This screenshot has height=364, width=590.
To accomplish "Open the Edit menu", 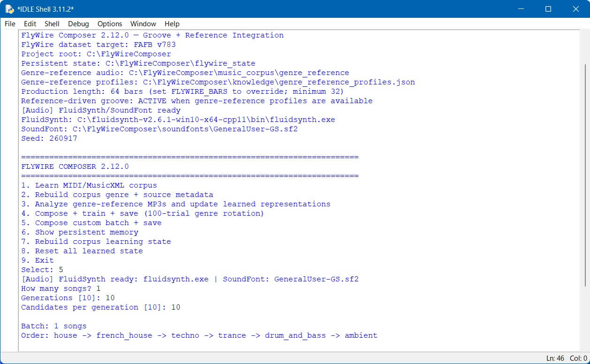I will (x=30, y=23).
